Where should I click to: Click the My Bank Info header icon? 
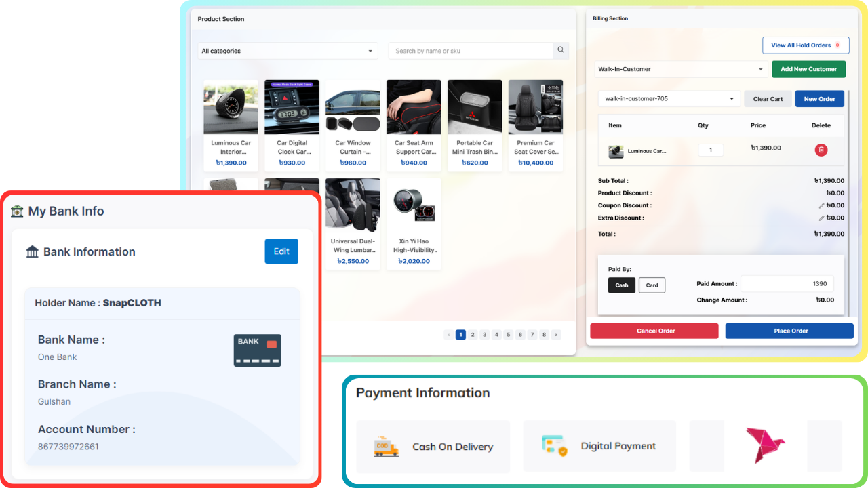click(x=17, y=211)
